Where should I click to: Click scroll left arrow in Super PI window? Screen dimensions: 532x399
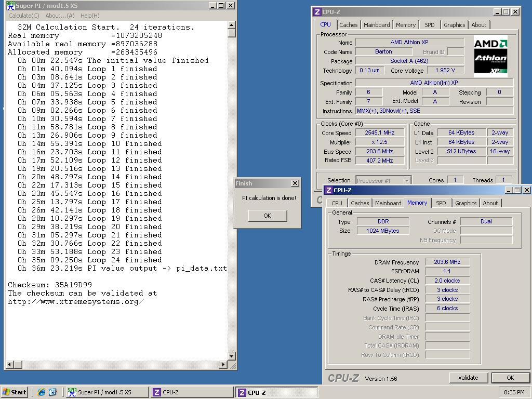pyautogui.click(x=9, y=364)
